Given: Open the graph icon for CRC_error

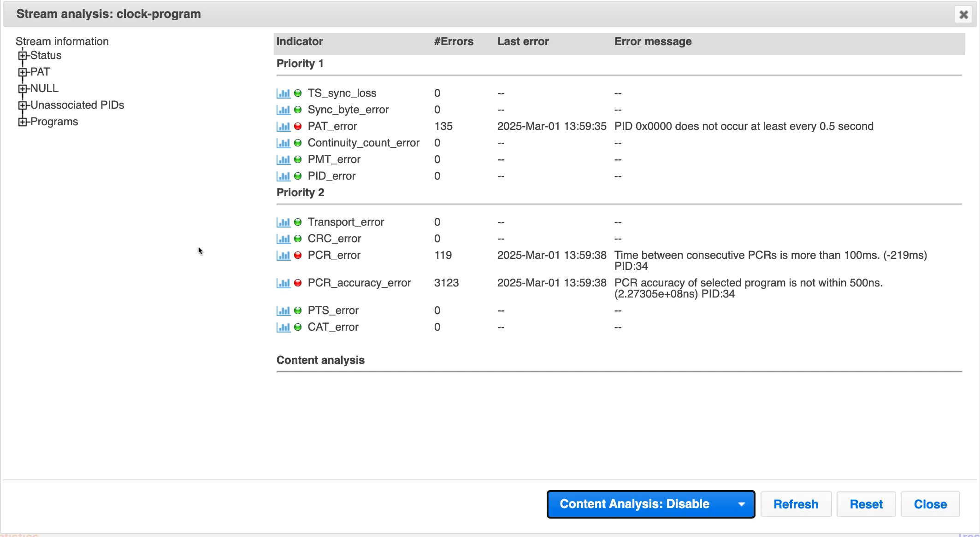Looking at the screenshot, I should click(x=283, y=239).
